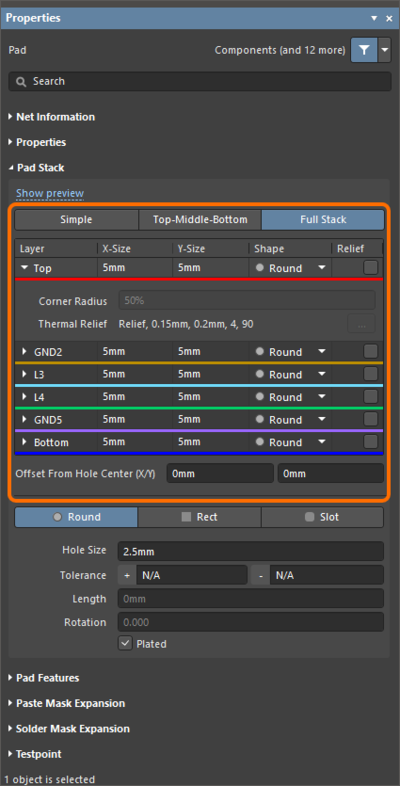Toggle Relief checkbox for L3 layer
The width and height of the screenshot is (400, 786).
pyautogui.click(x=370, y=374)
